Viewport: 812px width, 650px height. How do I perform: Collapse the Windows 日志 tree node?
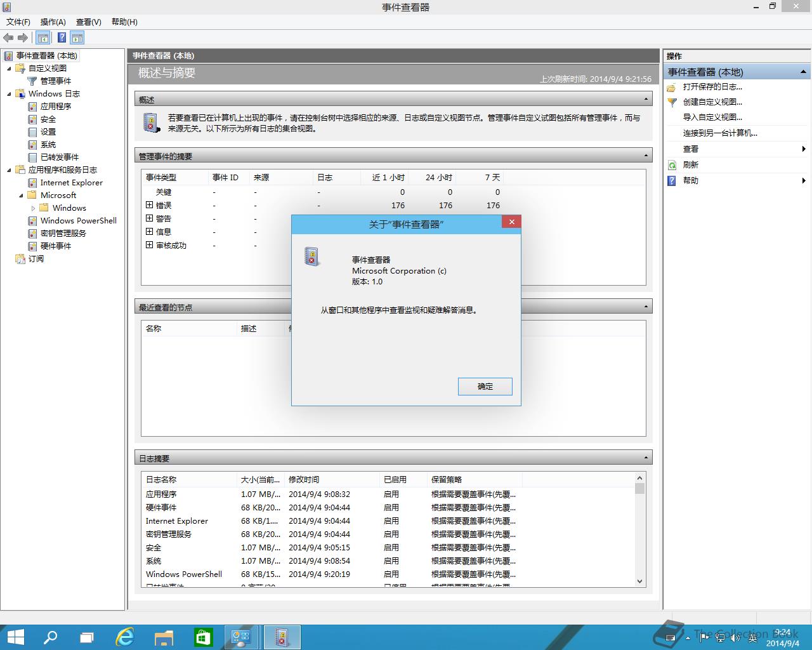click(x=9, y=93)
